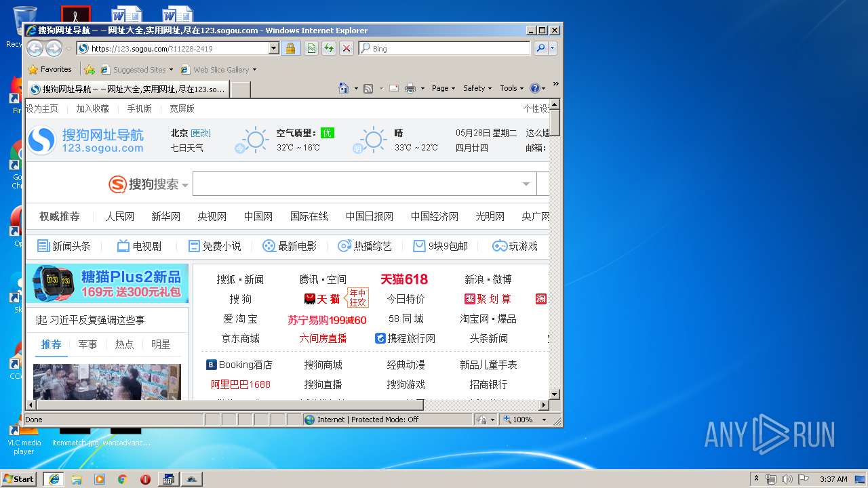868x488 pixels.
Task: Refresh the page with the green arrows icon
Action: (x=328, y=48)
